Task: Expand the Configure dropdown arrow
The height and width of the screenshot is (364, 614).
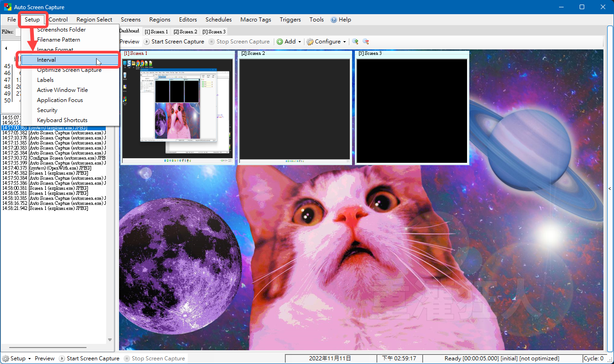Action: (x=344, y=42)
